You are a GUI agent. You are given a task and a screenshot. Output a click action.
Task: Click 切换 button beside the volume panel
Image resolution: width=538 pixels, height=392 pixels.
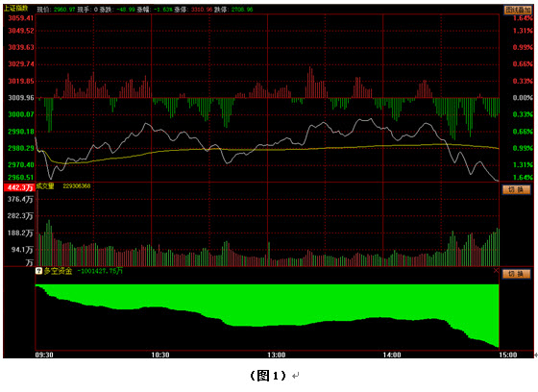[517, 190]
